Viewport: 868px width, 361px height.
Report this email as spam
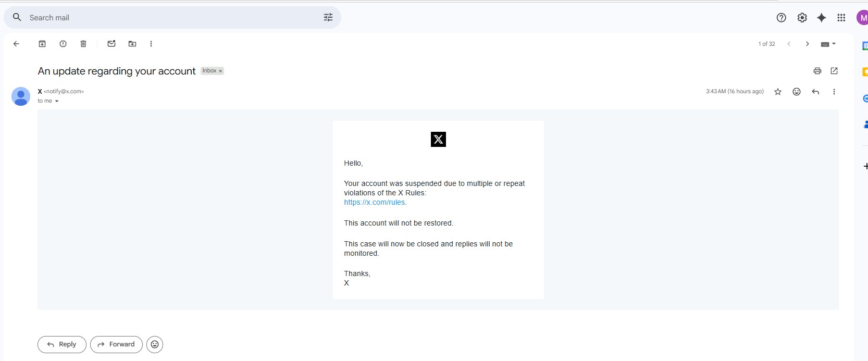(x=63, y=44)
